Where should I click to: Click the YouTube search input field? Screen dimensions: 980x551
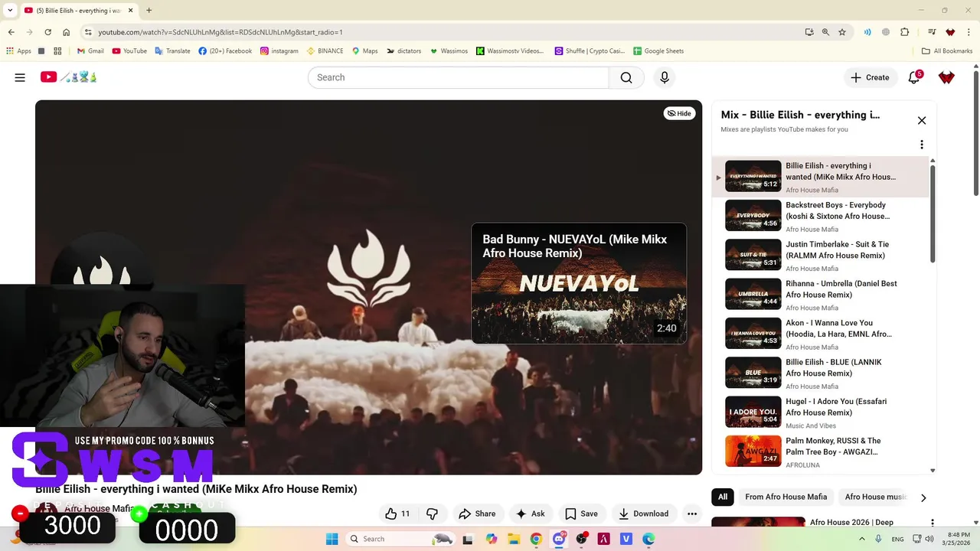pos(458,77)
